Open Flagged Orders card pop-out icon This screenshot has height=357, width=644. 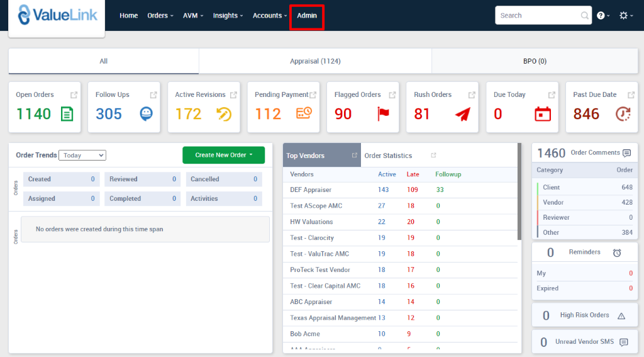392,95
